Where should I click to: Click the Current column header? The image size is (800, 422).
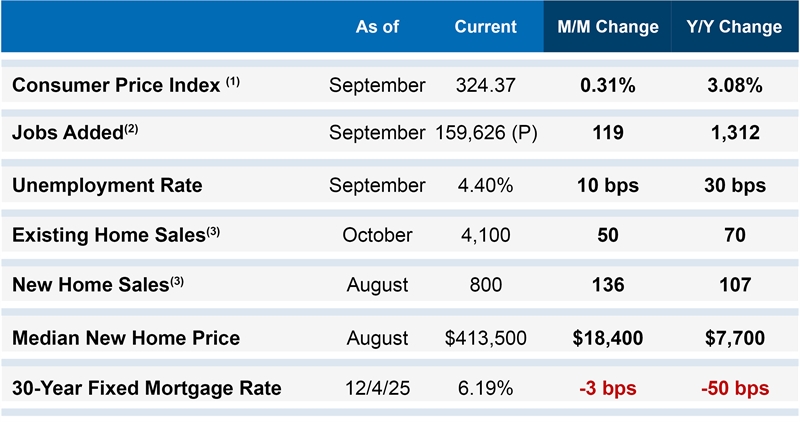click(485, 27)
